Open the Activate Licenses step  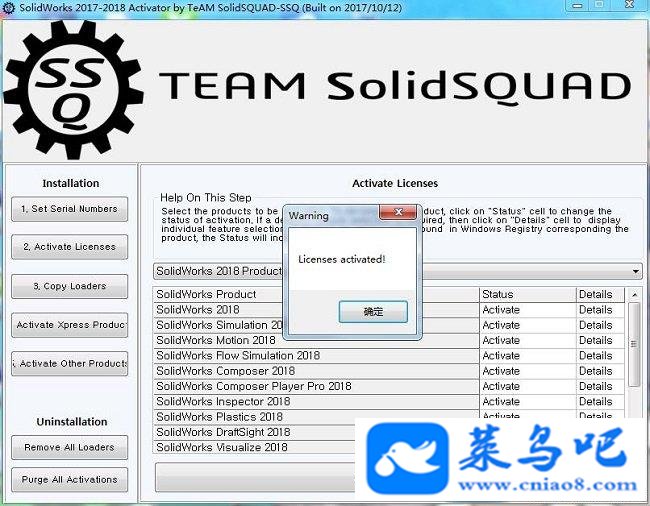69,247
